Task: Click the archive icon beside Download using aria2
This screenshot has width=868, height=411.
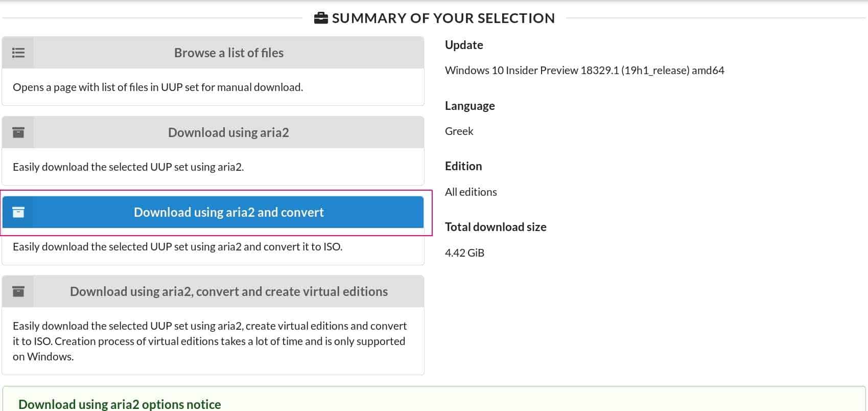Action: [x=18, y=132]
